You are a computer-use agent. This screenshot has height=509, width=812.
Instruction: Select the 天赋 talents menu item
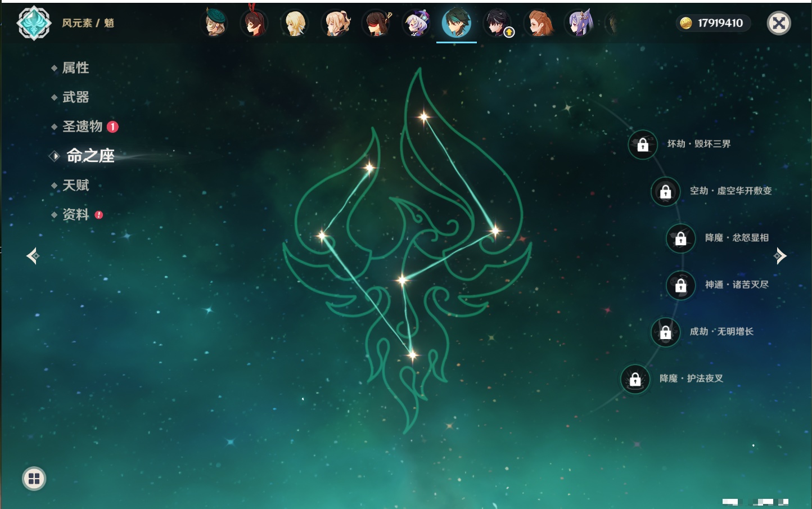[75, 185]
